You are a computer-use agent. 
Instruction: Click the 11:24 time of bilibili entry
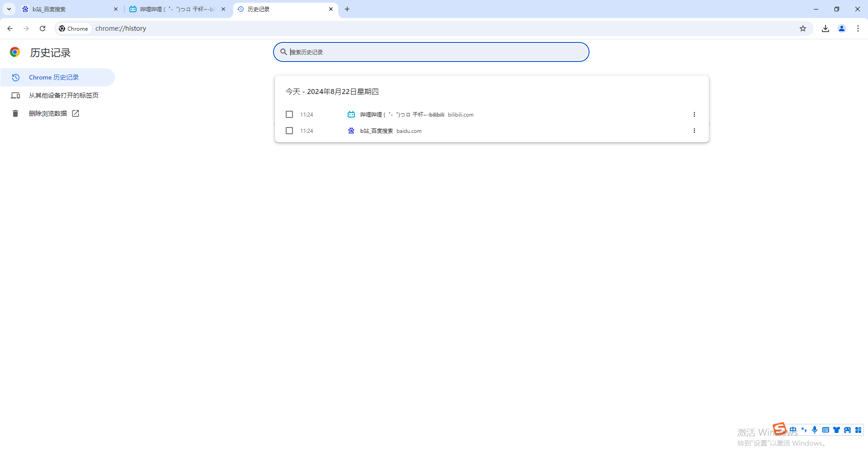point(307,115)
